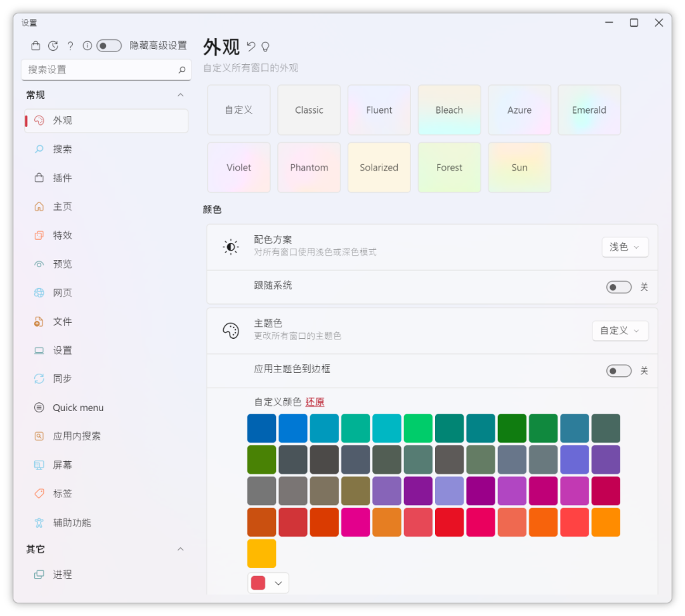This screenshot has width=685, height=616.
Task: Click the 搜索 magnifier icon in the sidebar
Action: pos(39,149)
